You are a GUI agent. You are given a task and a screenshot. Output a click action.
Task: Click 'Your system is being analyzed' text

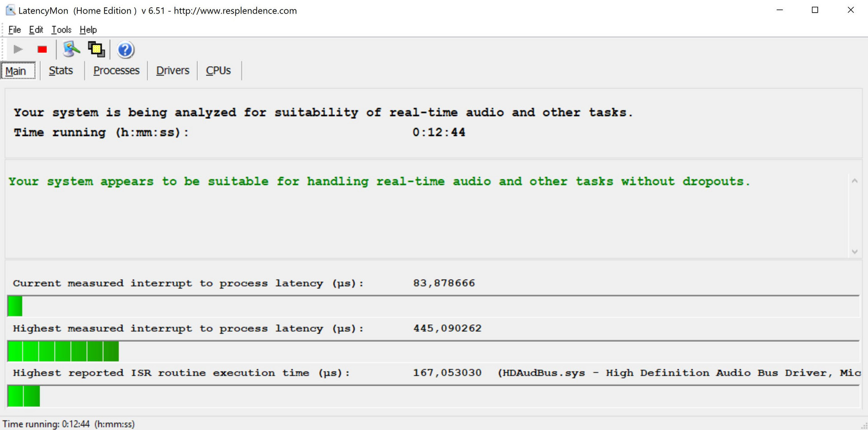pyautogui.click(x=323, y=112)
